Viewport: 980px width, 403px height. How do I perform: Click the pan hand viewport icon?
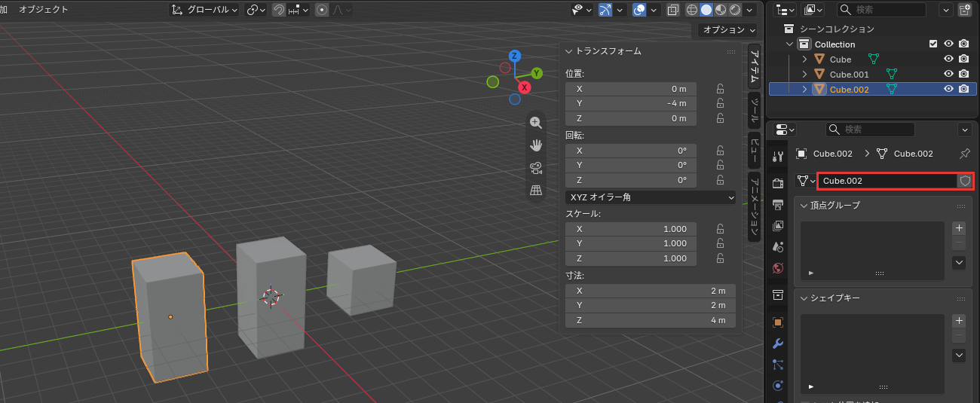point(536,145)
